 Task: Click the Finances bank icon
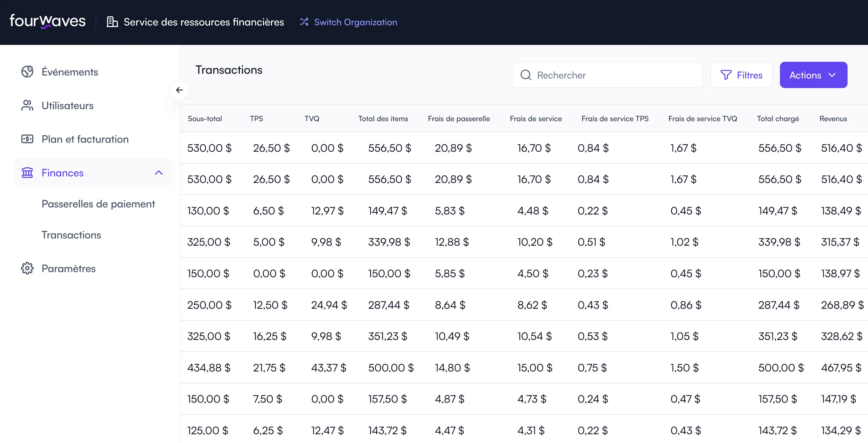tap(27, 173)
